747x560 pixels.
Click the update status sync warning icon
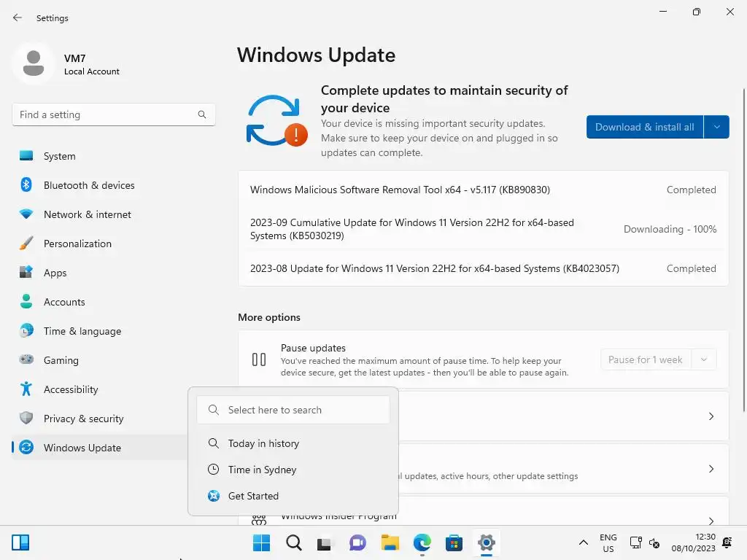click(276, 121)
